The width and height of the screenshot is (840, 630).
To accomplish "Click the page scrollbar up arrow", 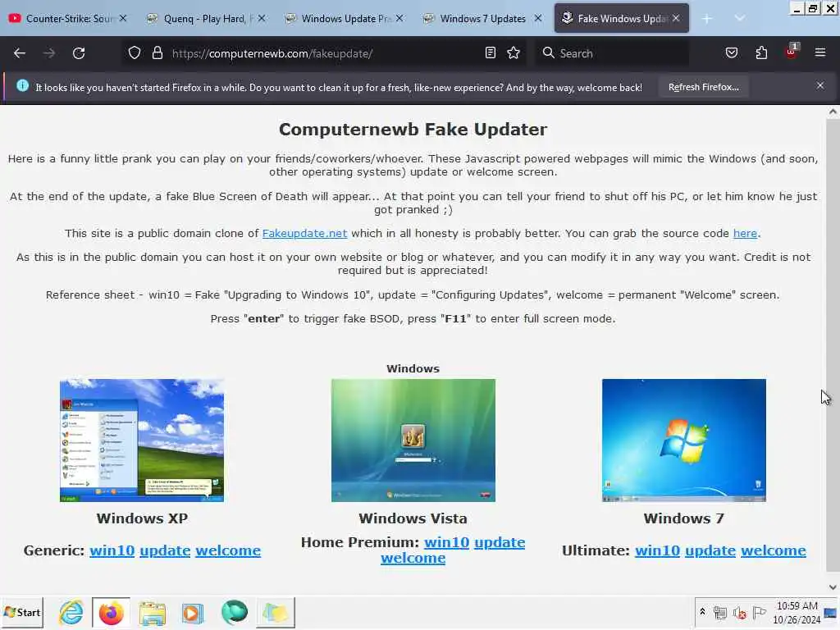I will pyautogui.click(x=833, y=112).
